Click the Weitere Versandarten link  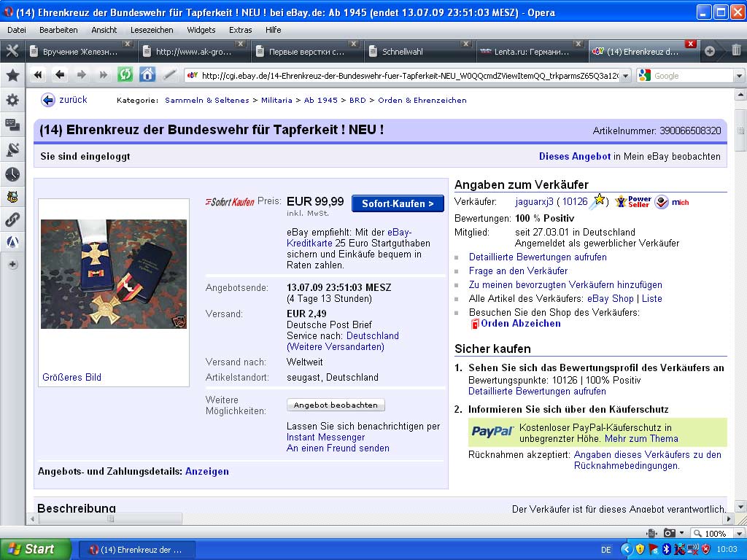click(336, 346)
